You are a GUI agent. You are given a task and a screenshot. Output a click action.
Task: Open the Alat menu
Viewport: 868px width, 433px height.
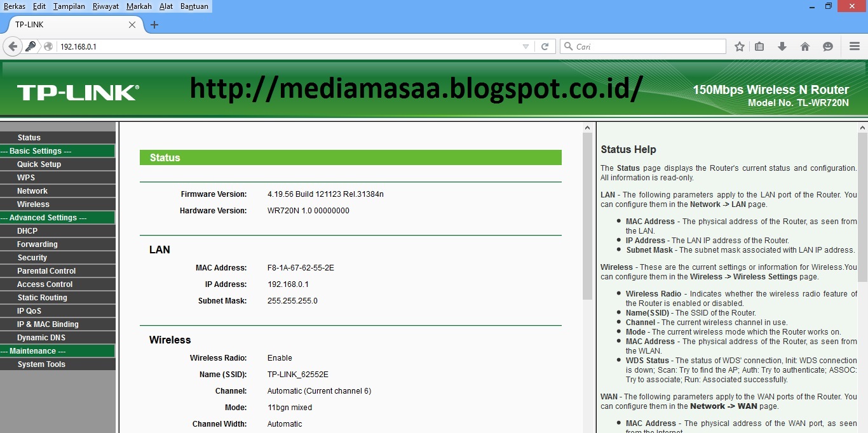(166, 6)
